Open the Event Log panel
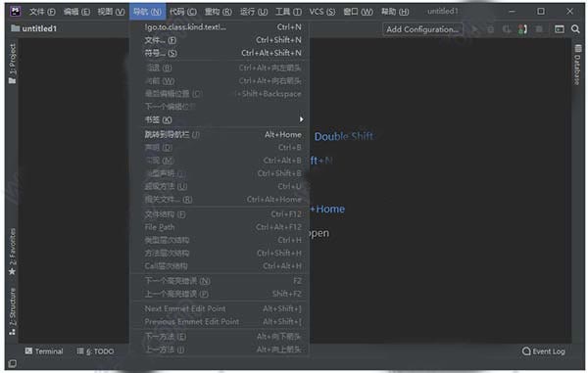 (x=543, y=350)
